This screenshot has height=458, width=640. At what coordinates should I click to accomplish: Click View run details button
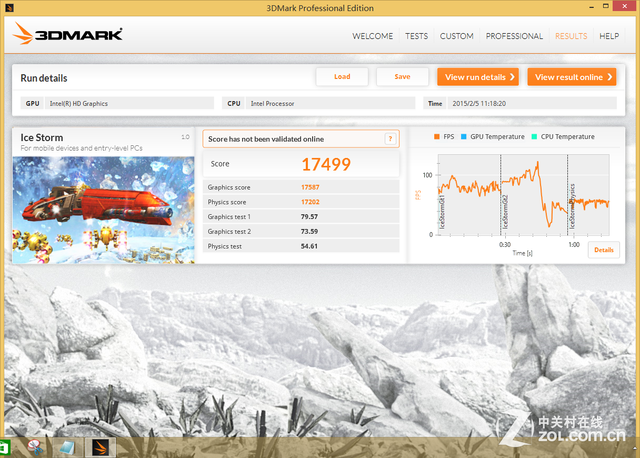[x=478, y=77]
